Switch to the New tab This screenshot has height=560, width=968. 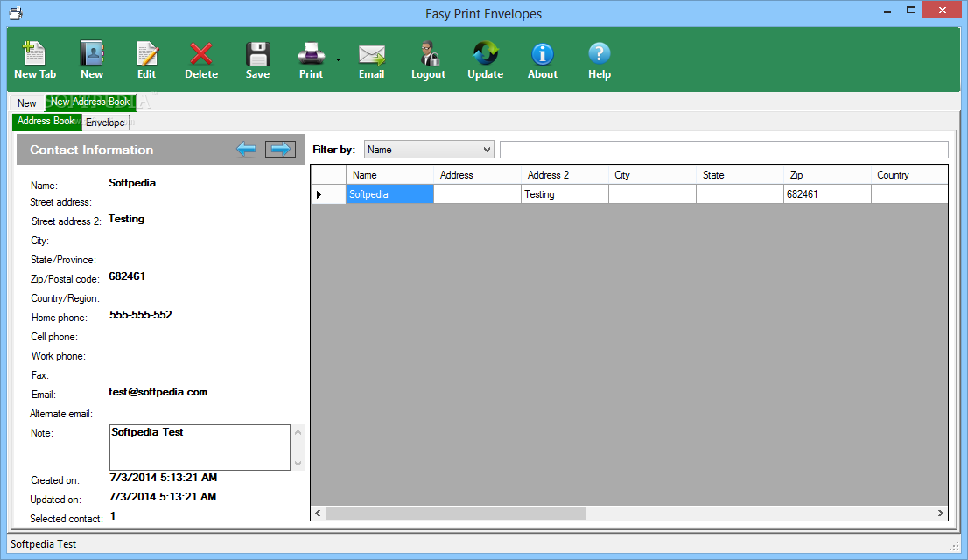(26, 103)
